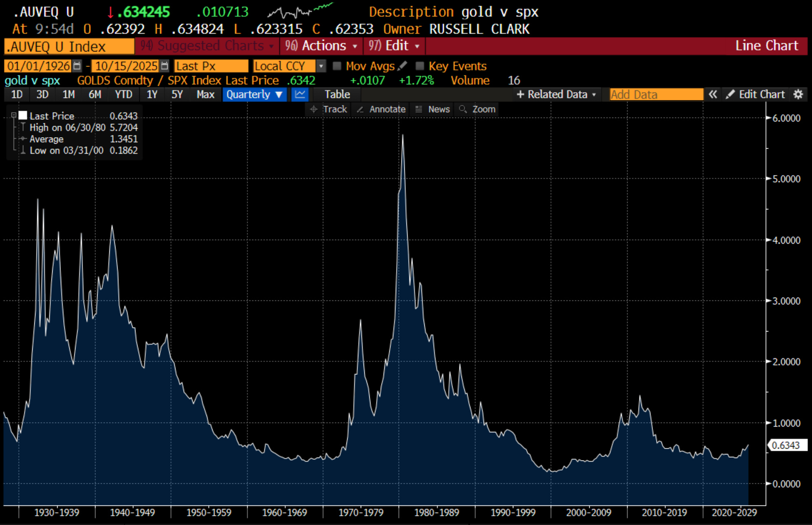Viewport: 812px width, 525px height.
Task: Activate the Track crosshair tool
Action: click(329, 109)
